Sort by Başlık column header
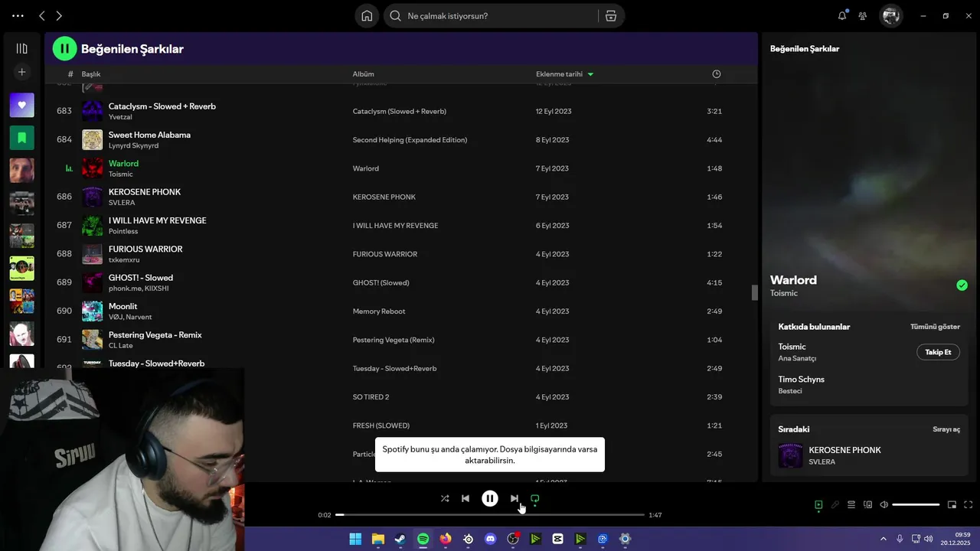Screen dimensions: 980x551 (91, 74)
